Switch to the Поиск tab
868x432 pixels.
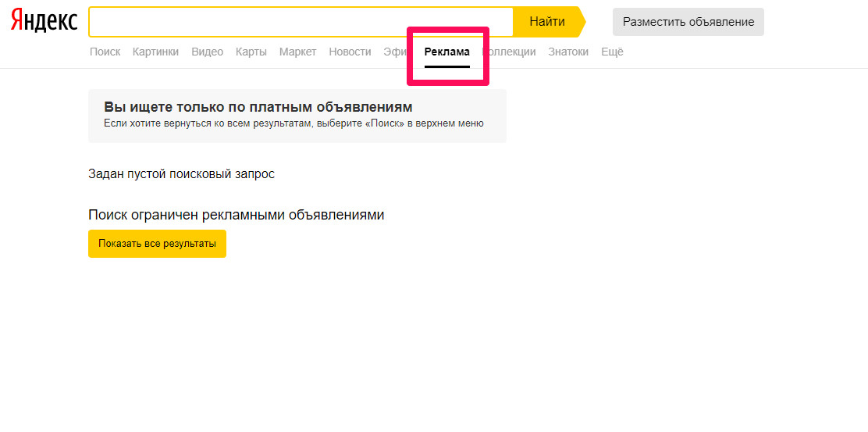point(105,52)
